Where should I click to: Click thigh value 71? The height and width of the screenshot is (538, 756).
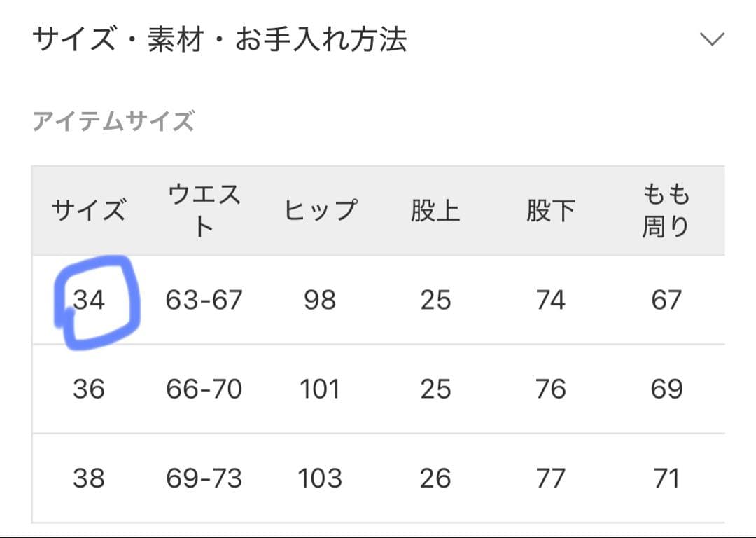[666, 478]
